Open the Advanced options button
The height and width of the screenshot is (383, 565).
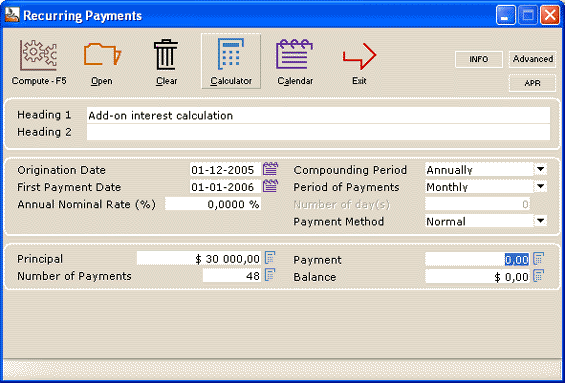pyautogui.click(x=533, y=59)
